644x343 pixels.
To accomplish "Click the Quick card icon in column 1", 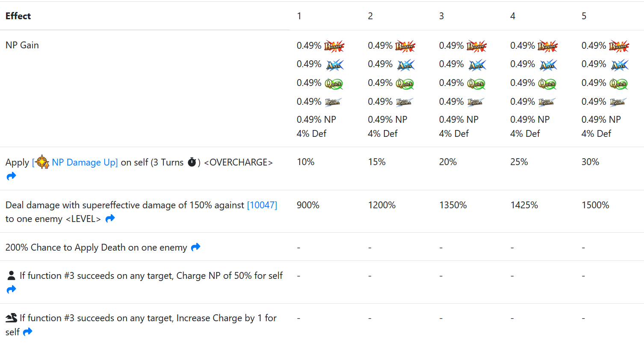I will click(334, 83).
